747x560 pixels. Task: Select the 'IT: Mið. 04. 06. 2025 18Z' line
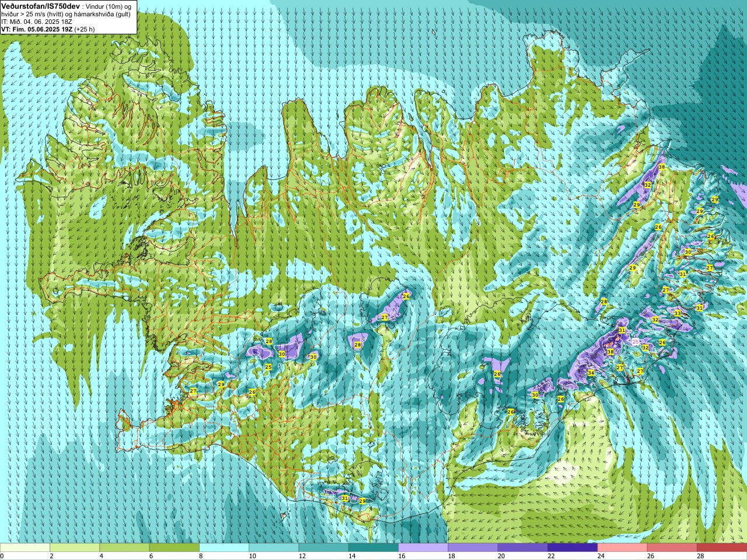(x=37, y=22)
